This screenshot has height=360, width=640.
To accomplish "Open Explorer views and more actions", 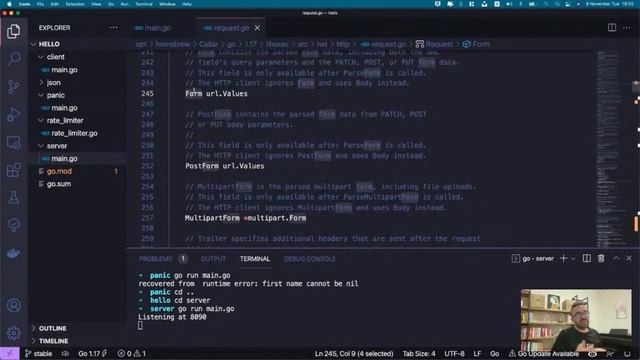I will tap(113, 28).
